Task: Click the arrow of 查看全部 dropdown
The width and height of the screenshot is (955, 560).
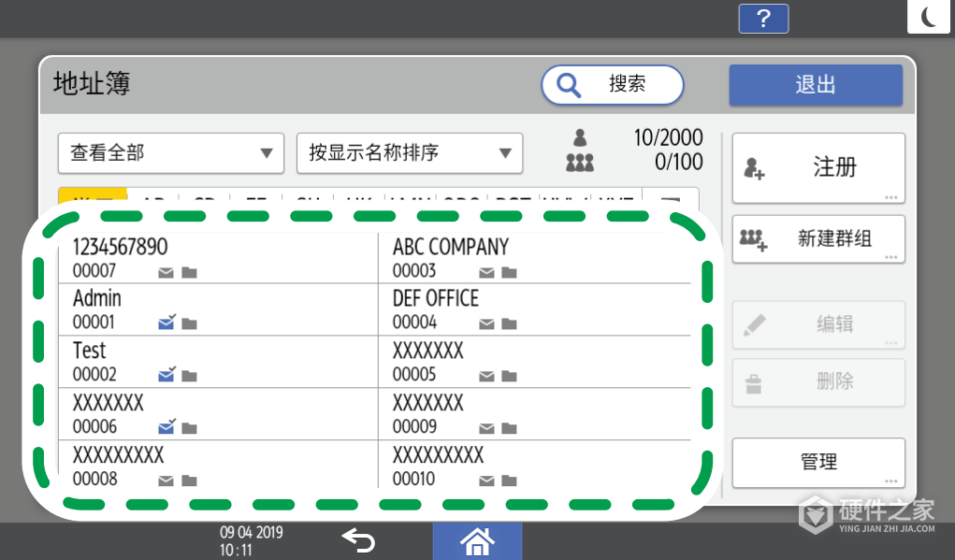Action: coord(267,152)
